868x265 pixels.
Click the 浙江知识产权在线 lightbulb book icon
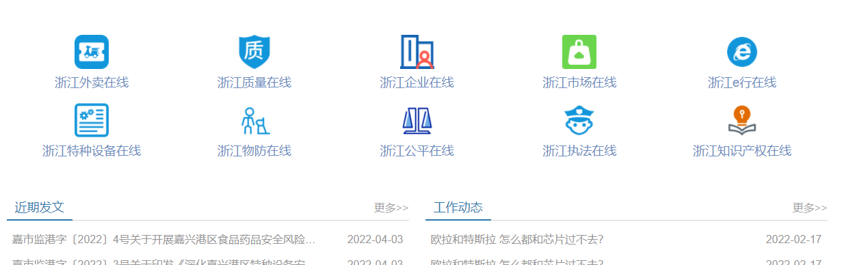(x=742, y=120)
